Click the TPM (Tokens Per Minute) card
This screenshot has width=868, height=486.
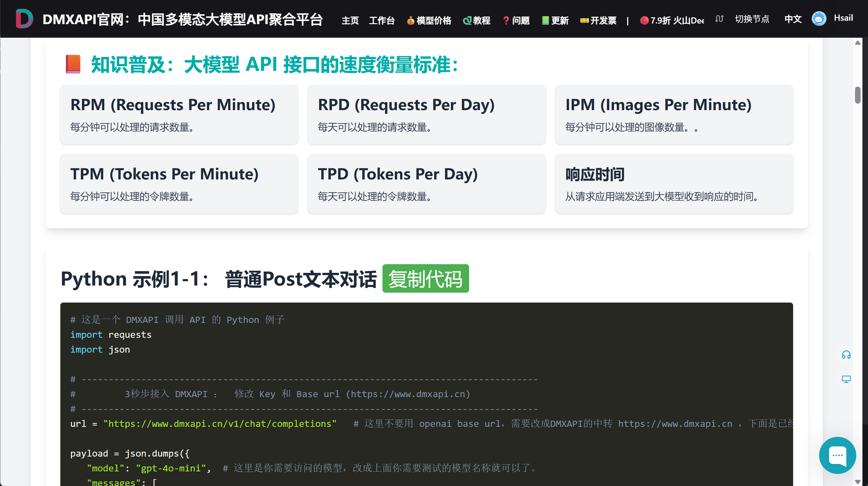179,184
